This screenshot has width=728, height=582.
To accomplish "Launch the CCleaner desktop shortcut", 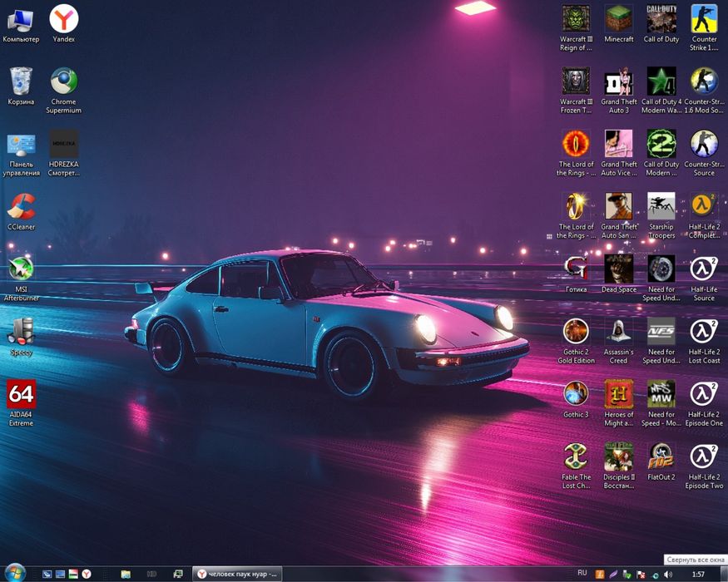I will click(21, 212).
